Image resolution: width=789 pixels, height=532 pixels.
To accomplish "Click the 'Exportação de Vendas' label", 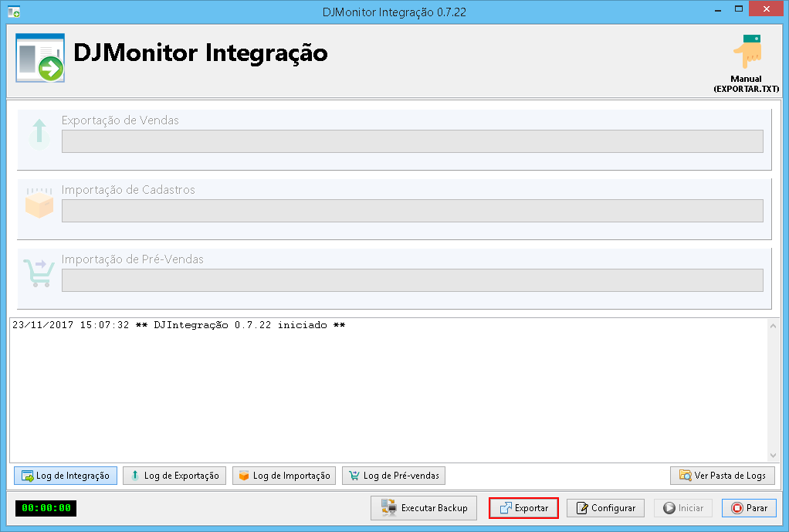I will pyautogui.click(x=120, y=120).
